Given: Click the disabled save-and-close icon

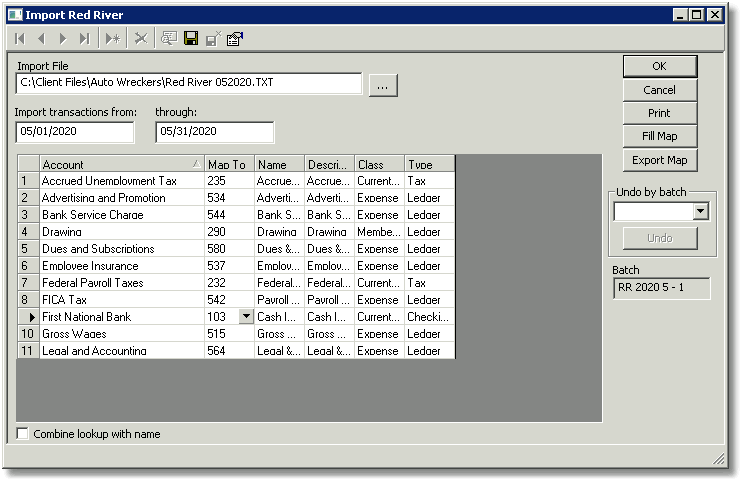Looking at the screenshot, I should click(213, 39).
